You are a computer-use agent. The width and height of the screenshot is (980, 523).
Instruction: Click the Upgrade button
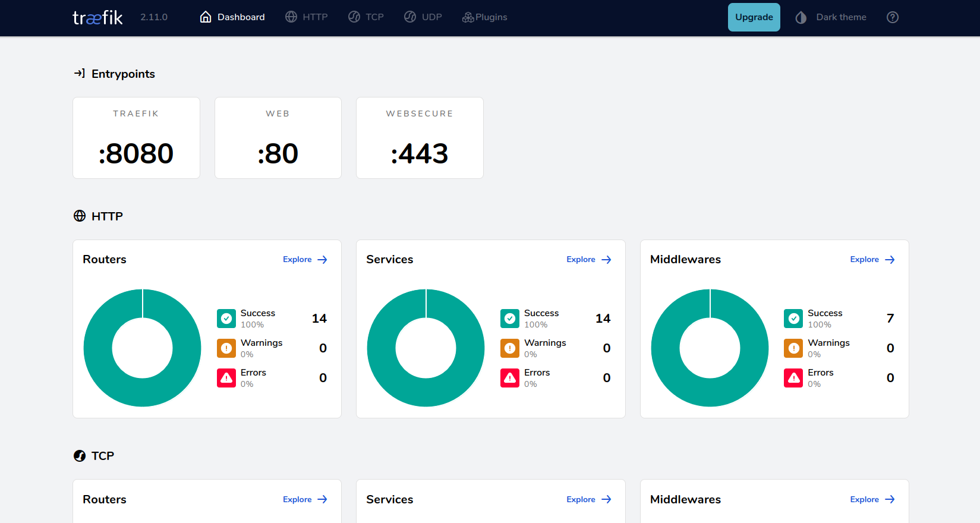coord(754,17)
